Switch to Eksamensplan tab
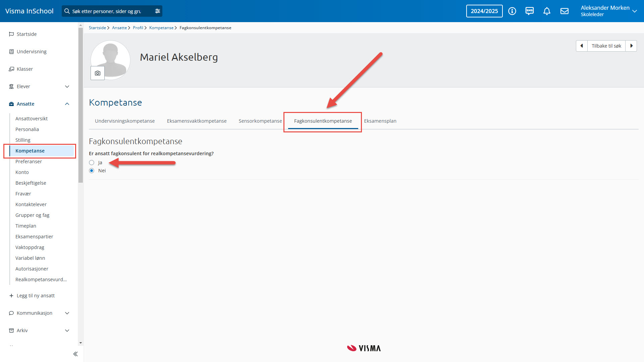The image size is (644, 362). coord(380,121)
